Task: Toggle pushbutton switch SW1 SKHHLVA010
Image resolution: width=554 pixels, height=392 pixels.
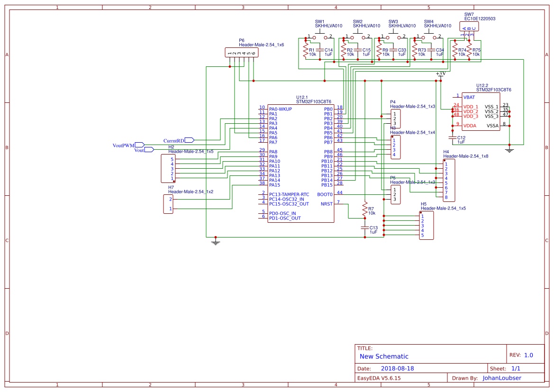Action: point(320,35)
